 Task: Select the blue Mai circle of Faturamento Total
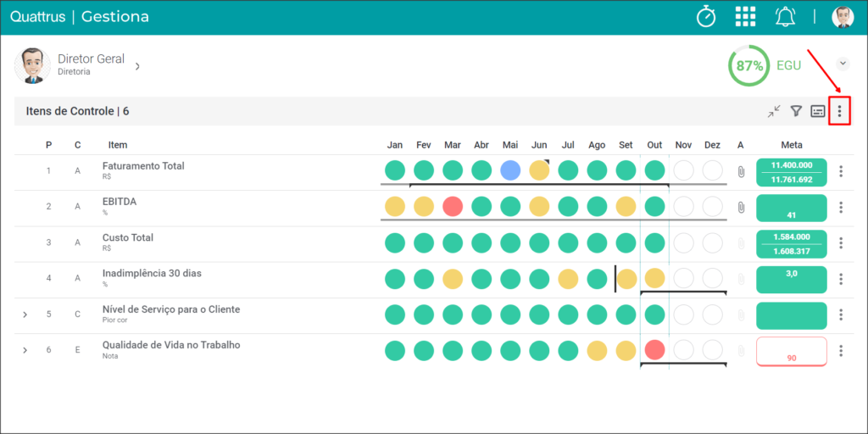pos(510,170)
